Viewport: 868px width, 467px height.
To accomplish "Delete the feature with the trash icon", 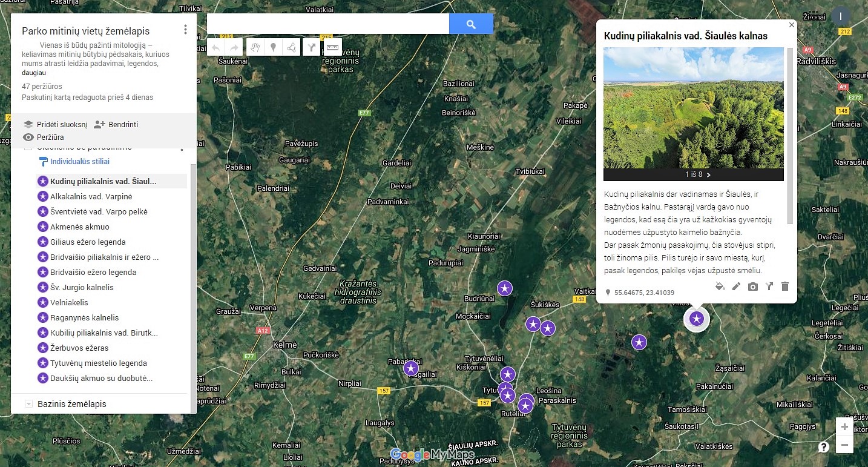I will (x=785, y=286).
